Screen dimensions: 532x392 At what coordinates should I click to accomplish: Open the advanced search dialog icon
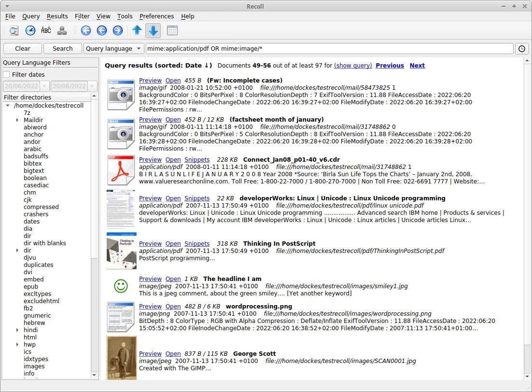point(14,30)
